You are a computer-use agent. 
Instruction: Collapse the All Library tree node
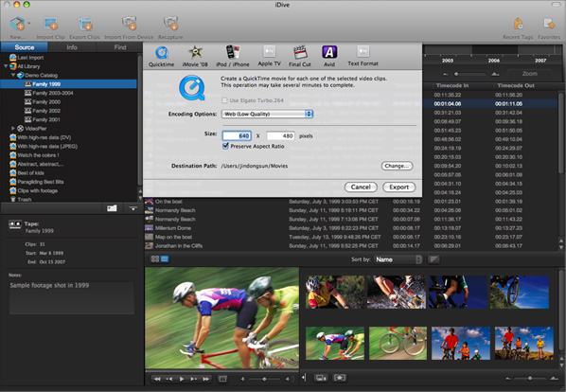6,66
